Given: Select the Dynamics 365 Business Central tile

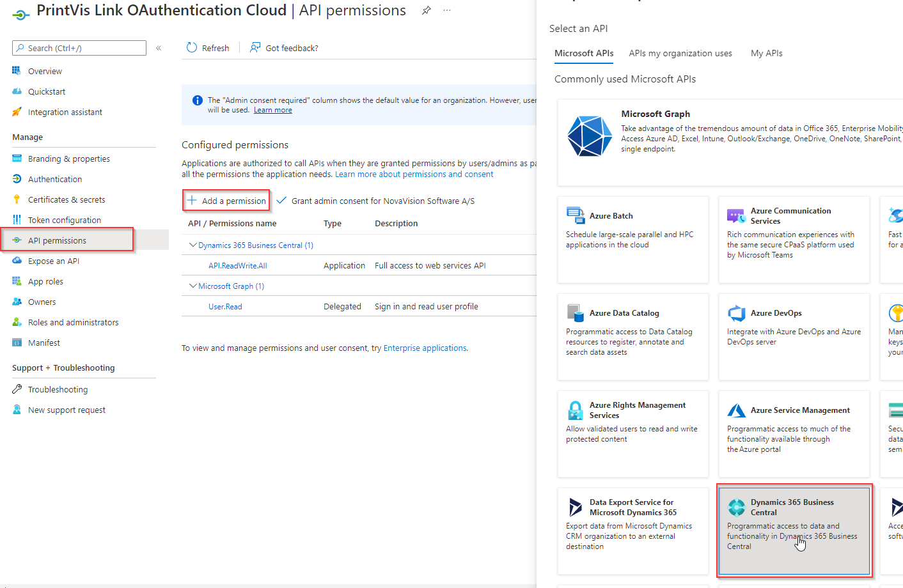Looking at the screenshot, I should click(794, 530).
